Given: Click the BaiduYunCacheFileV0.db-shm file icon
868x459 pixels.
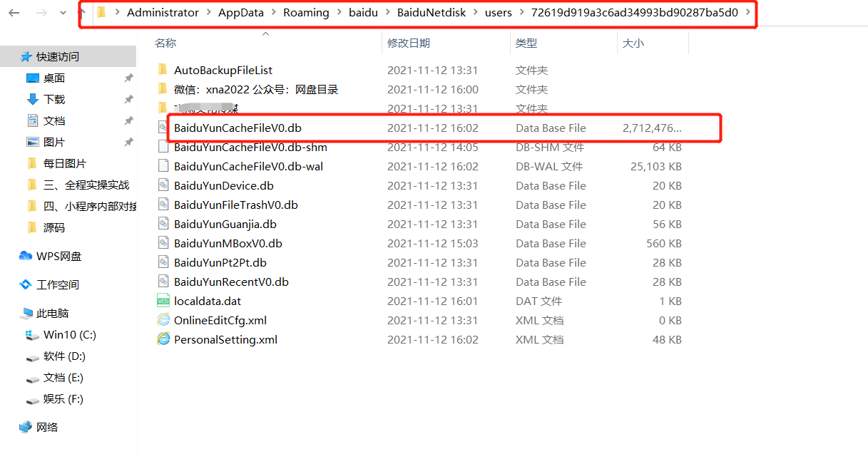Looking at the screenshot, I should pyautogui.click(x=163, y=147).
